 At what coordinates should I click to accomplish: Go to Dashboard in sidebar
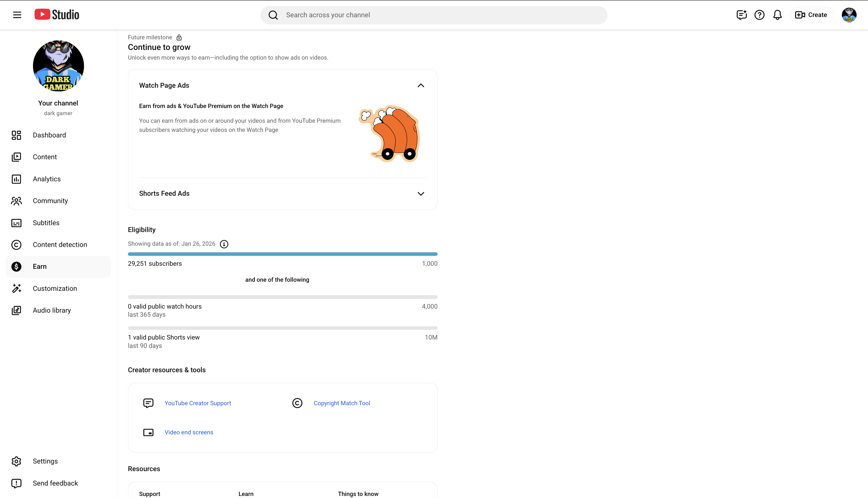click(x=58, y=135)
